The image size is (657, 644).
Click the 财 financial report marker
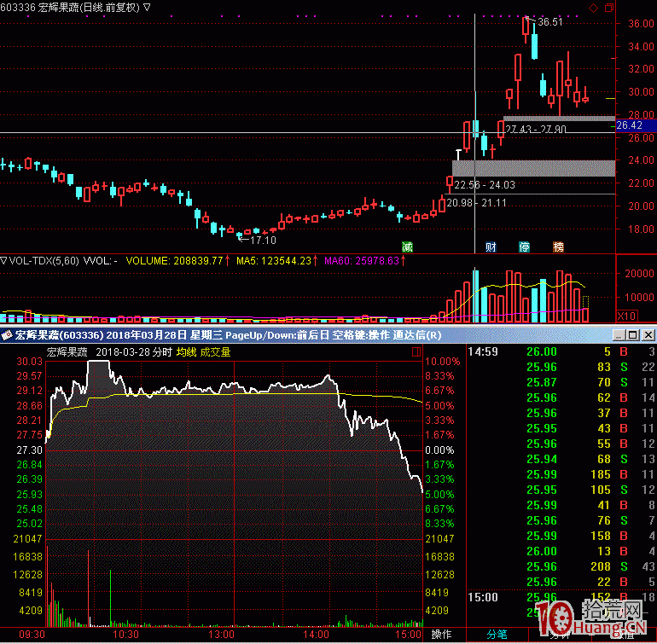point(491,247)
